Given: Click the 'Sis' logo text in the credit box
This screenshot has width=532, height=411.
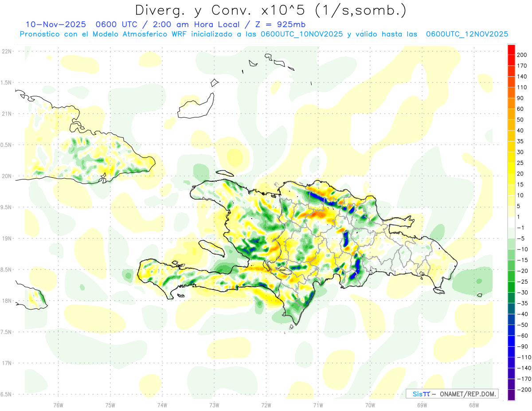Looking at the screenshot, I should (417, 394).
